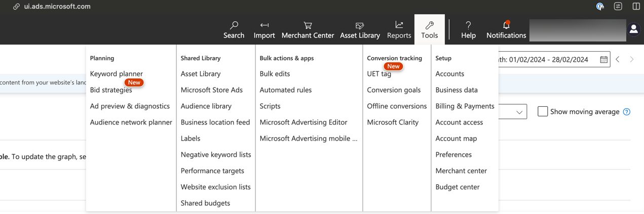Open Billing & Payments
Image resolution: width=644 pixels, height=214 pixels.
coord(465,106)
